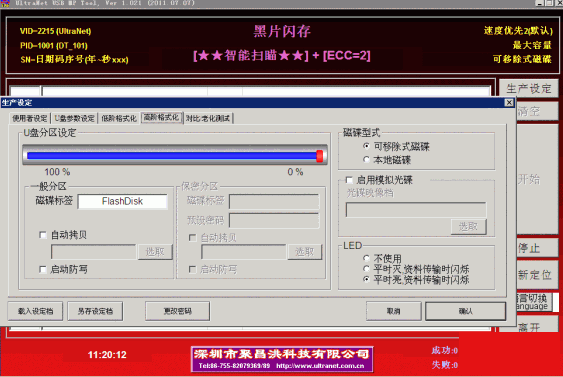Click the 保密分区 磁碟标签 field
Screen dimensions: 563x377
tap(274, 201)
